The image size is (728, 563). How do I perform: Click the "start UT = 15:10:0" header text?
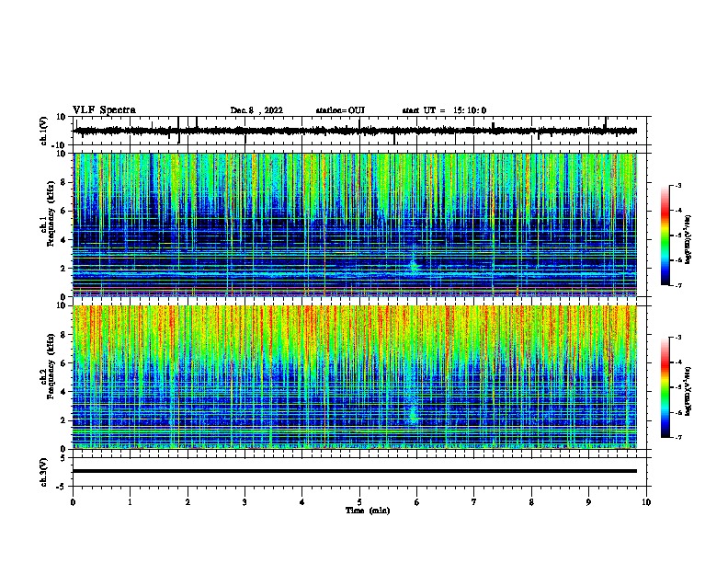pos(444,110)
